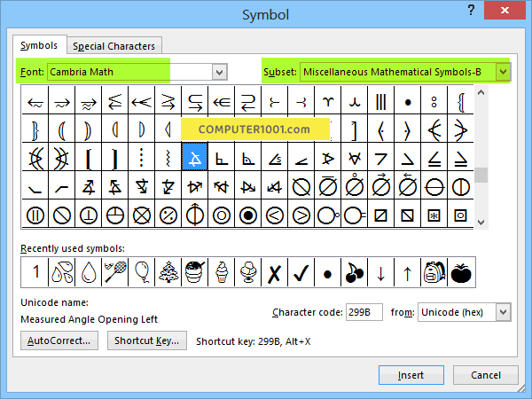The image size is (532, 399).
Task: Click the Cambria Math font name field
Action: coord(130,72)
